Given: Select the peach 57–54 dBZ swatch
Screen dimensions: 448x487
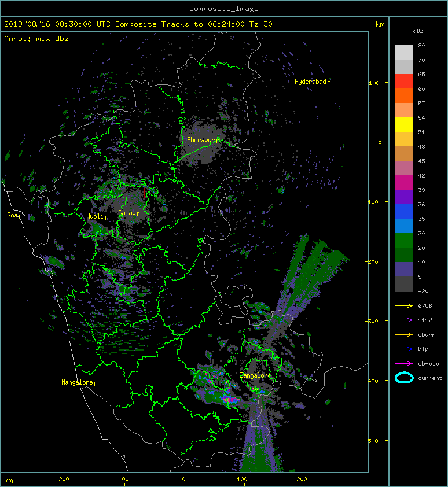Looking at the screenshot, I should click(x=404, y=110).
